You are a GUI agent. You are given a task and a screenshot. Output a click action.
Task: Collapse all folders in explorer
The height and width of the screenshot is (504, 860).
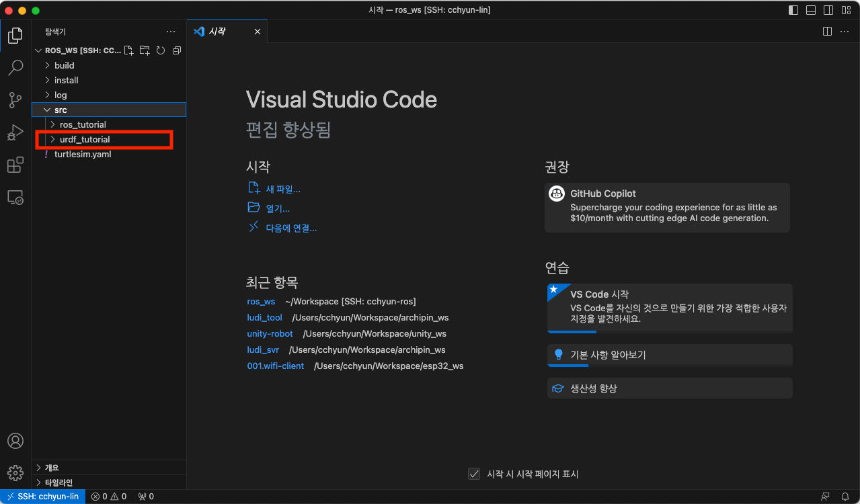[177, 50]
